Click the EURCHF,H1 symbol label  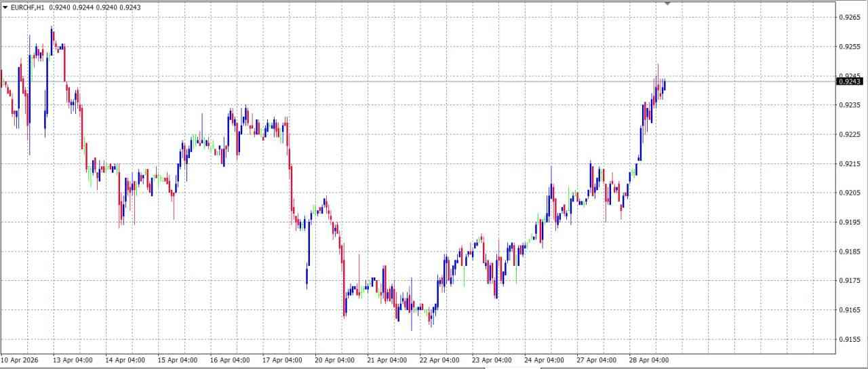28,7
